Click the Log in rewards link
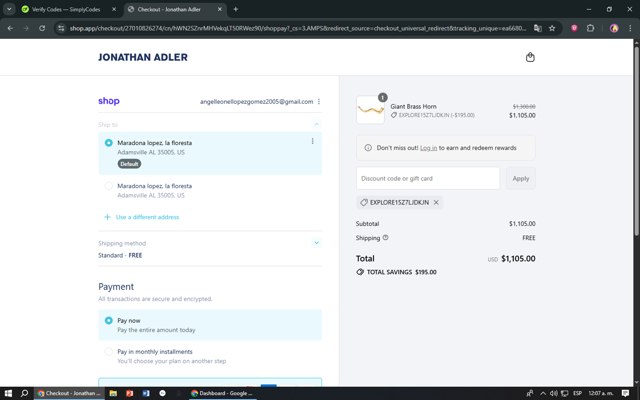Screen dimensions: 640x400 point(428,148)
